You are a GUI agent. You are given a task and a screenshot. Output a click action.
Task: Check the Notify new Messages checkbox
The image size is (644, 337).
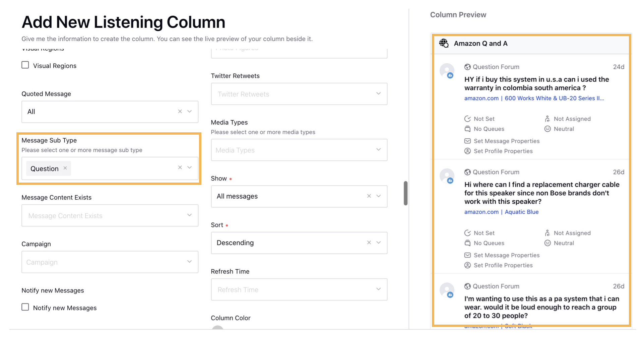click(25, 307)
